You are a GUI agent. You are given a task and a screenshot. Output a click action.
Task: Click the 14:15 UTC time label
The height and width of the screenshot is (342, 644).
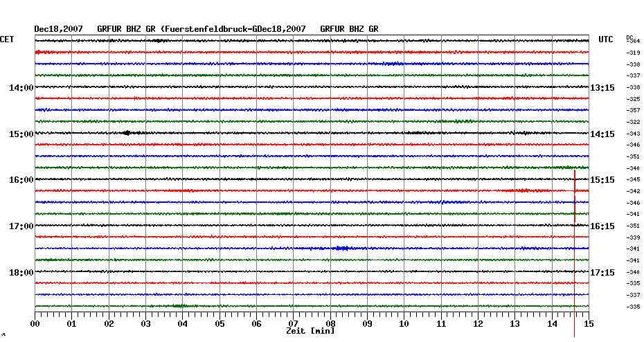click(602, 134)
